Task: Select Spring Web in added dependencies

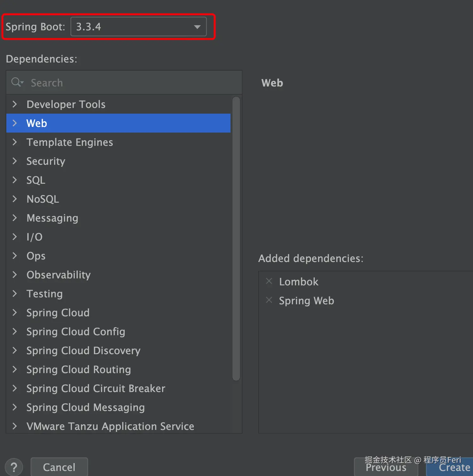Action: [x=307, y=301]
